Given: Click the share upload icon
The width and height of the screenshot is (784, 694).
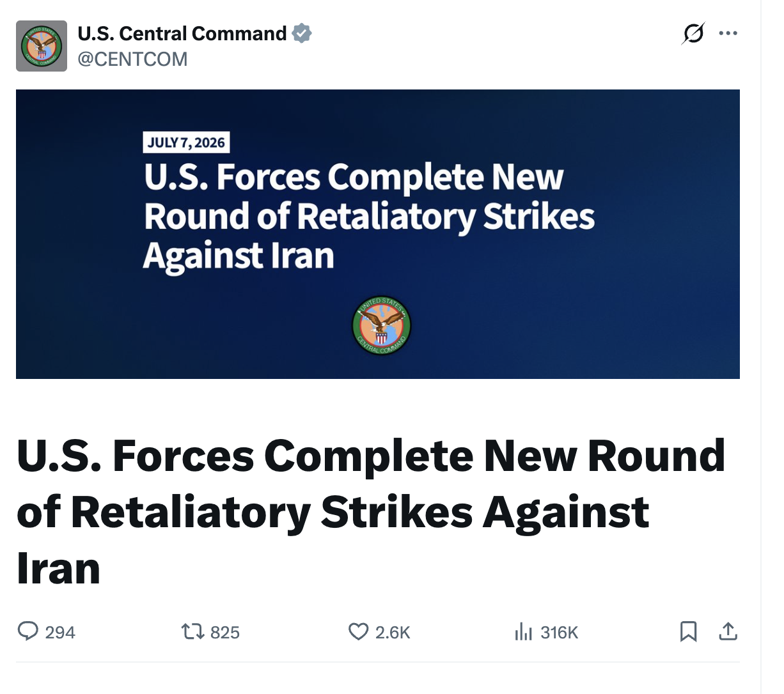Looking at the screenshot, I should [728, 632].
